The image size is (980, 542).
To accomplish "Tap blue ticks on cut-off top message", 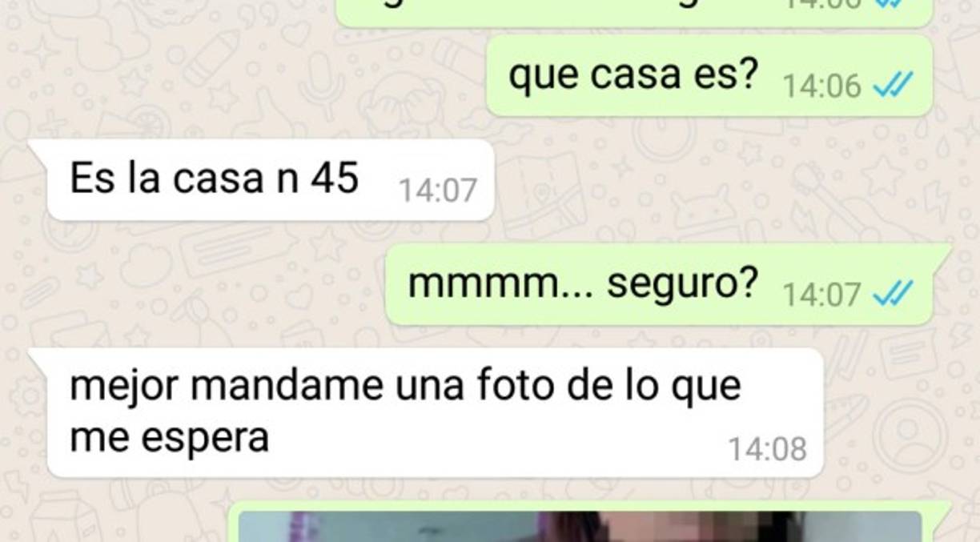I will [x=892, y=3].
